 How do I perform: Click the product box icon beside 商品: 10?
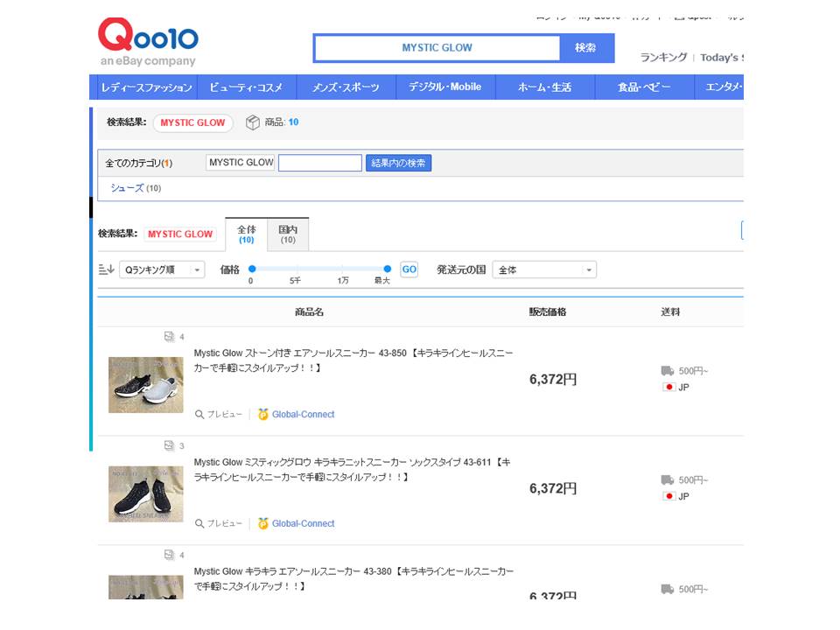tap(252, 122)
